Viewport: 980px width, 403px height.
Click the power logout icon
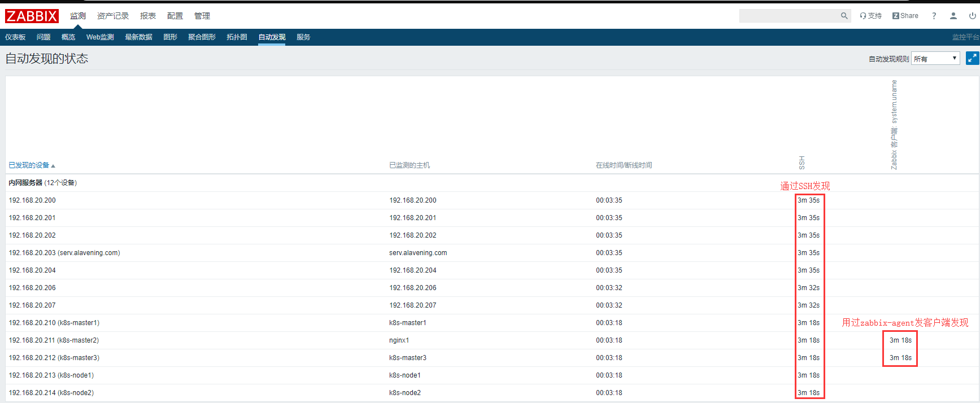point(972,16)
